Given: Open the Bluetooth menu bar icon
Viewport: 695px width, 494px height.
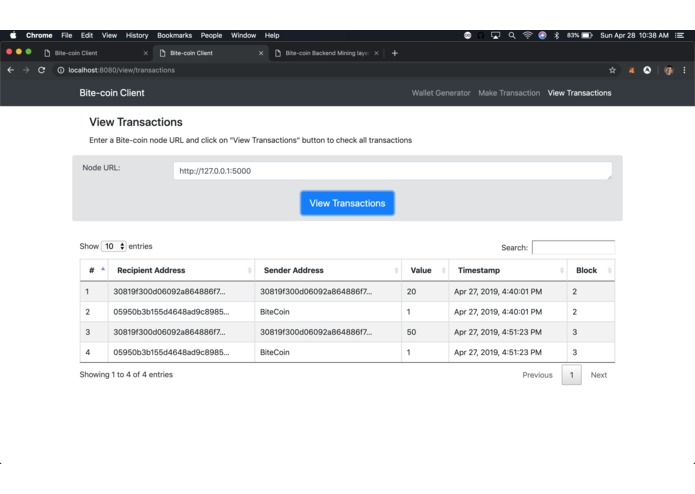Looking at the screenshot, I should pos(557,35).
